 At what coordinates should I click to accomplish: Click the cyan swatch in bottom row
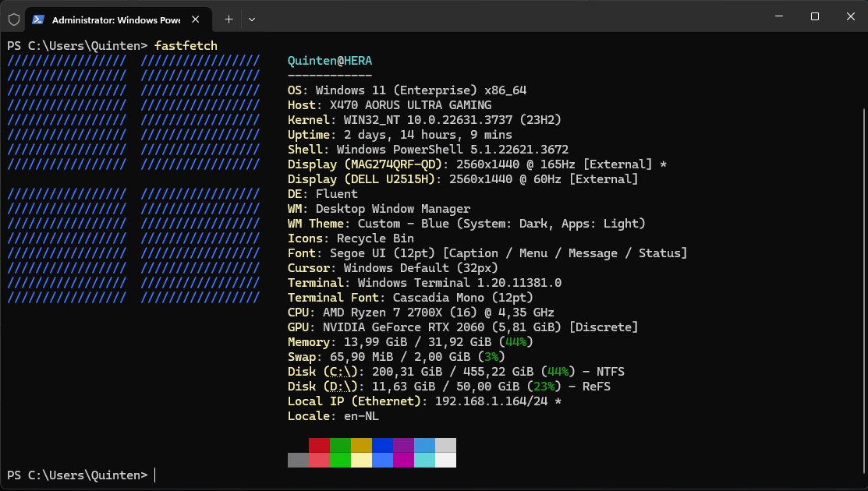[x=424, y=460]
